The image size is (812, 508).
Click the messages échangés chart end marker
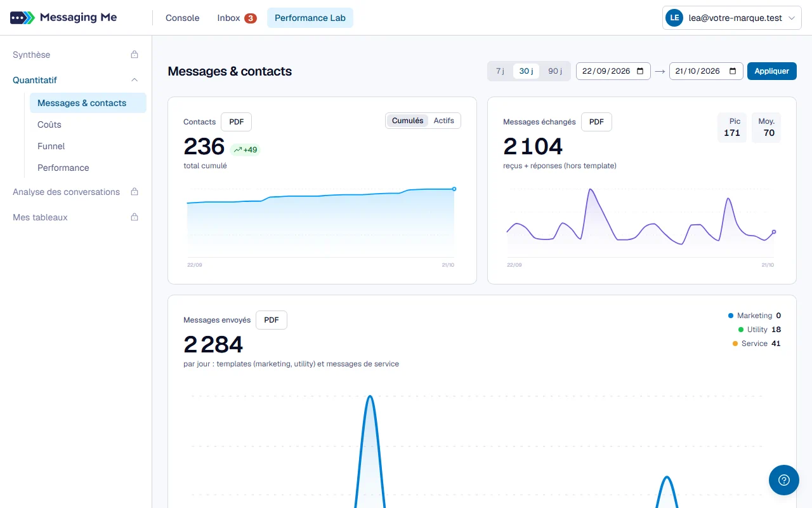tap(774, 232)
